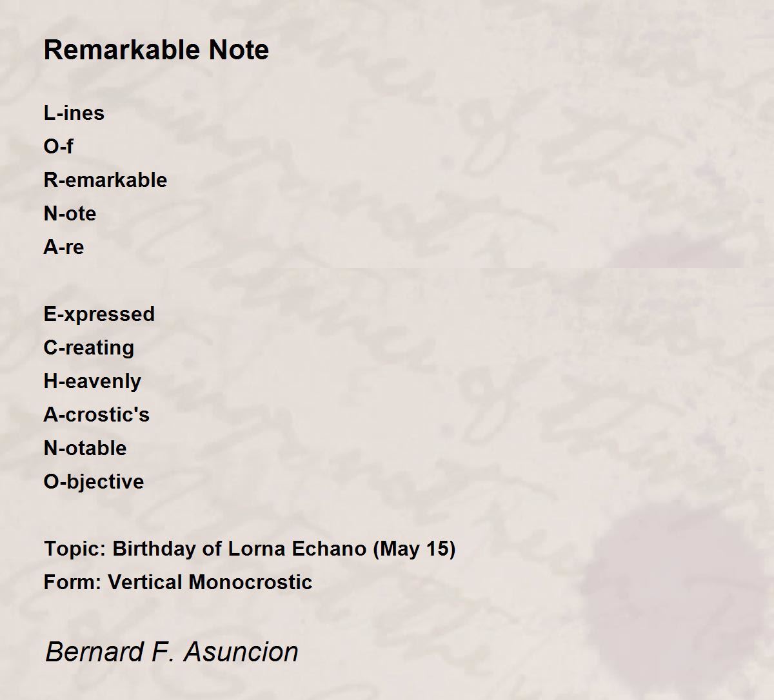The width and height of the screenshot is (774, 700).
Task: Click the O-f line
Action: 59,147
